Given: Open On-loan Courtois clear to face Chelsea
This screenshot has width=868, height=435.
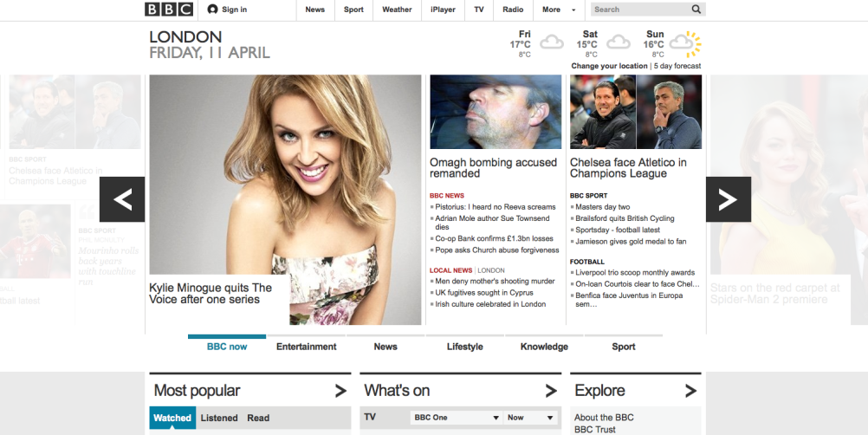Looking at the screenshot, I should [x=638, y=284].
